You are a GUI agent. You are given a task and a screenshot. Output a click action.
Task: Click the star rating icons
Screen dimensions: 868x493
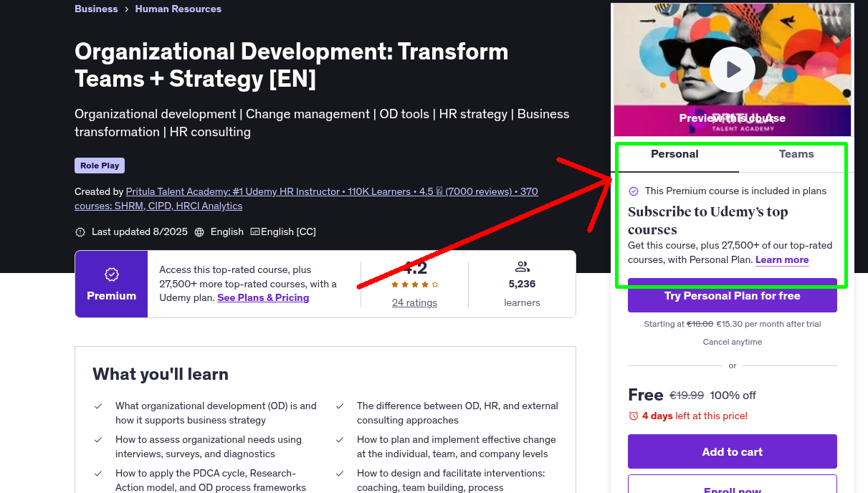(x=415, y=284)
